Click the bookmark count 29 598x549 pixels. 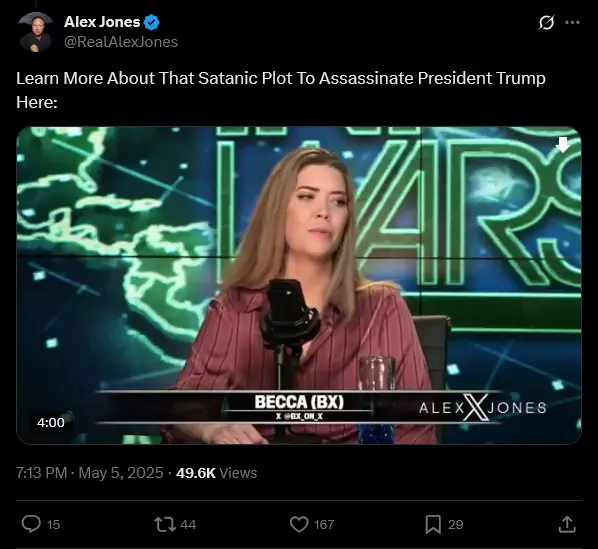(455, 525)
